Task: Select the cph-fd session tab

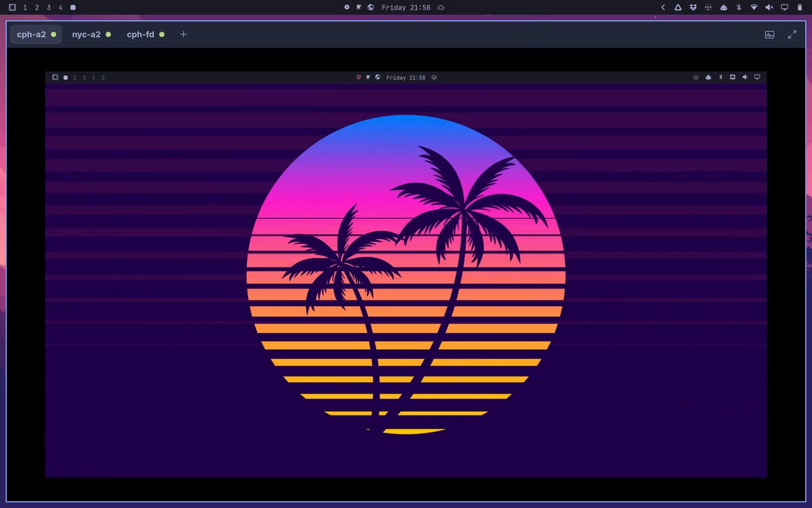Action: point(145,35)
